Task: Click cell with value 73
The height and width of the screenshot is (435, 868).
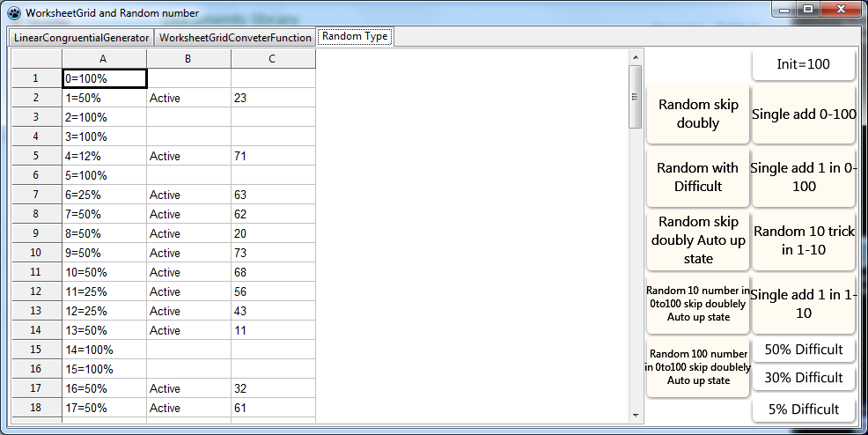Action: coord(273,253)
